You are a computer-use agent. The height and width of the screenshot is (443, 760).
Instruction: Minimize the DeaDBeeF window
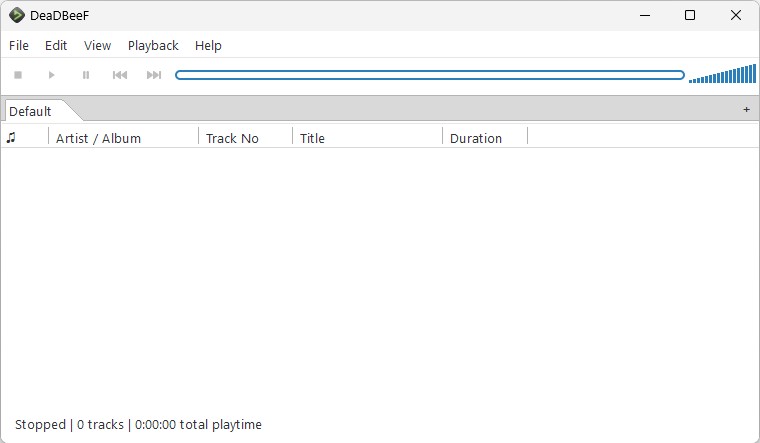[645, 16]
